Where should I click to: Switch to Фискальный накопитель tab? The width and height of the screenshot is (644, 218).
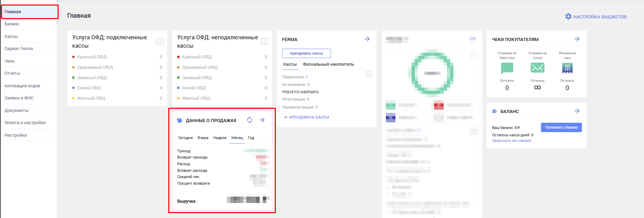click(x=328, y=64)
